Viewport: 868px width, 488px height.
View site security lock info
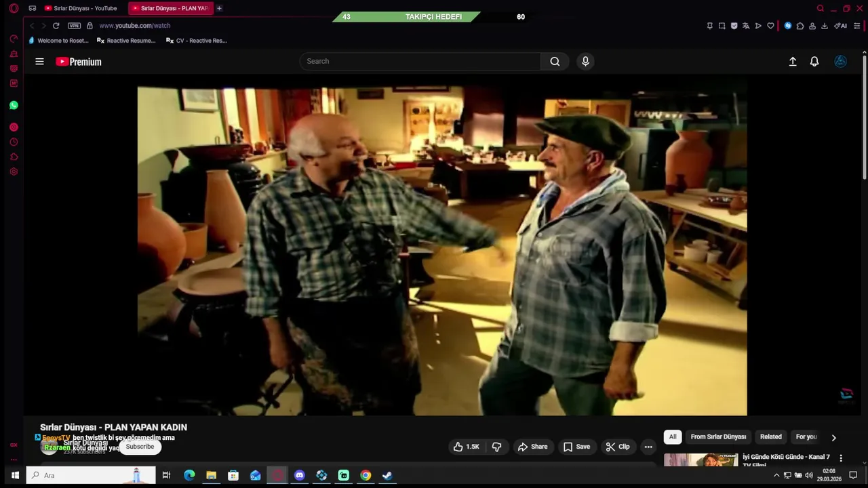point(90,26)
